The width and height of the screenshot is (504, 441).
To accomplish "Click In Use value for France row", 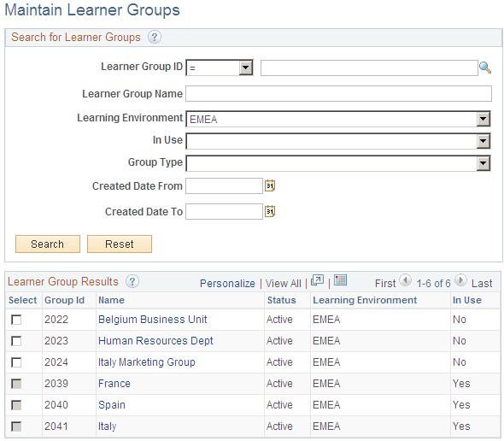I will click(x=461, y=384).
